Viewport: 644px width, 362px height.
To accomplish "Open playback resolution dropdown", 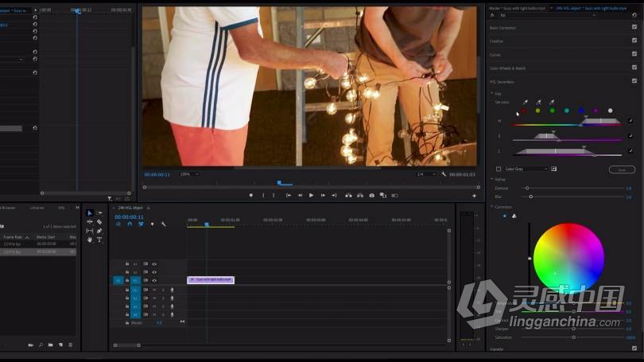I will [x=426, y=174].
